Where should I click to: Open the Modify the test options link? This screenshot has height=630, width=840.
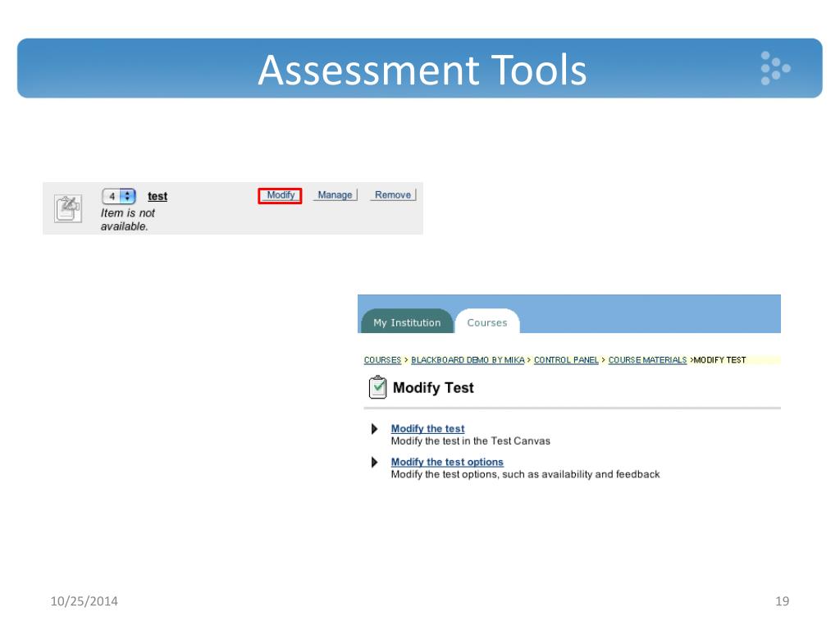point(447,462)
